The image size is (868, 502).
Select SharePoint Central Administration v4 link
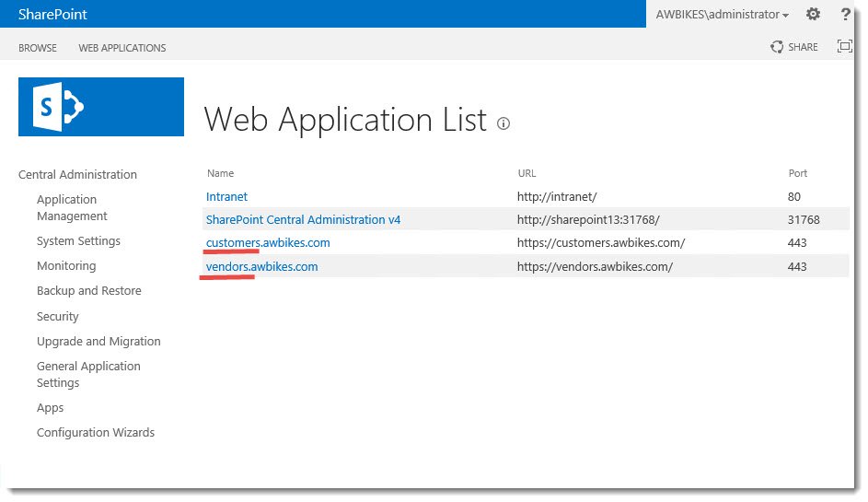[x=304, y=220]
